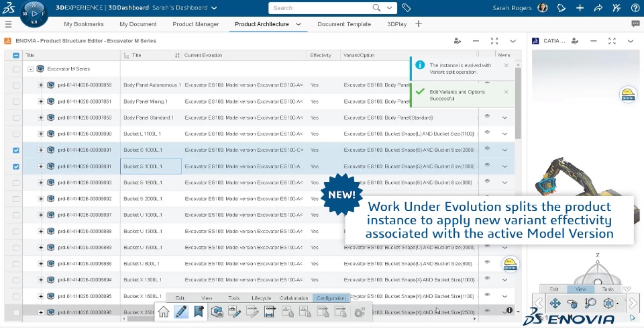644x329 pixels.
Task: Select the Pan tool in CATIA viewer
Action: [x=555, y=303]
